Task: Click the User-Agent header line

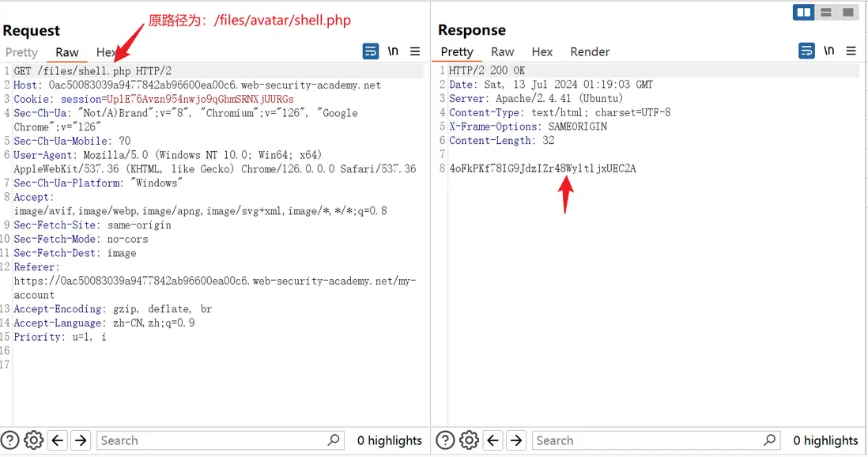Action: click(x=215, y=162)
